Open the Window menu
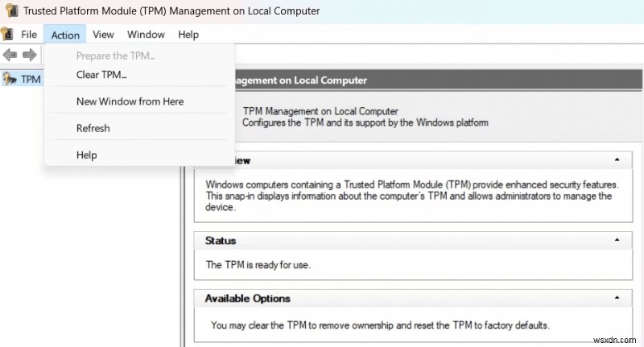This screenshot has height=347, width=644. coord(146,35)
